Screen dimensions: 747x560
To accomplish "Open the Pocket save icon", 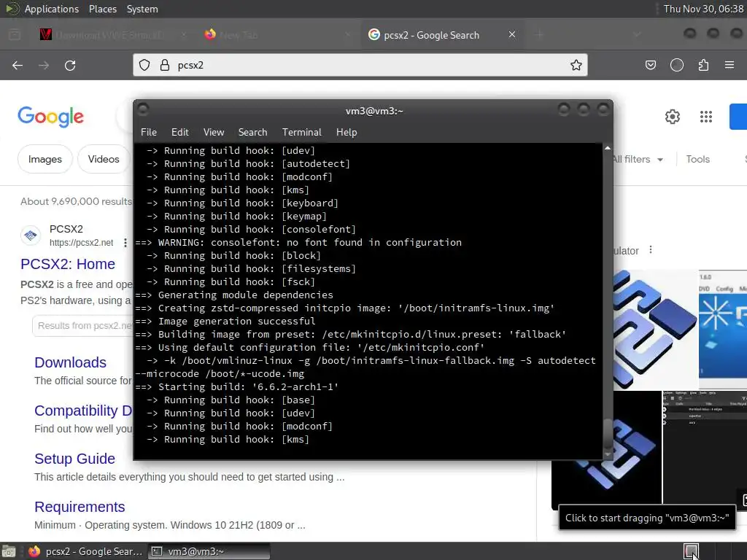I will (651, 65).
